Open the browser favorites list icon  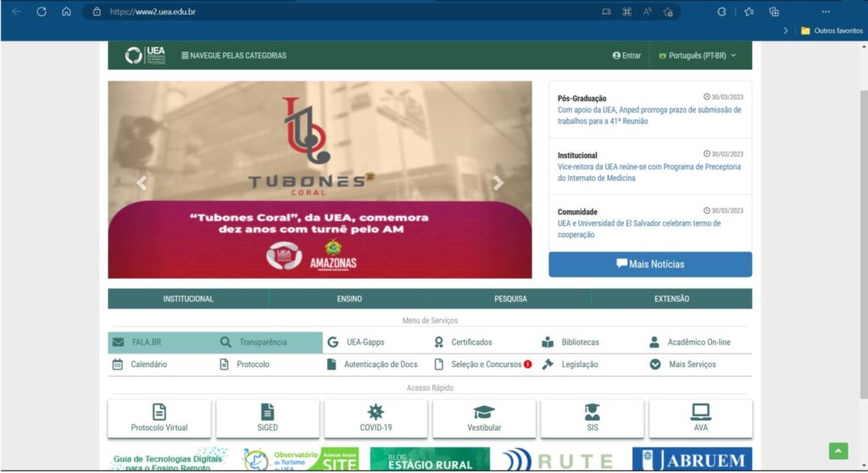[x=749, y=12]
